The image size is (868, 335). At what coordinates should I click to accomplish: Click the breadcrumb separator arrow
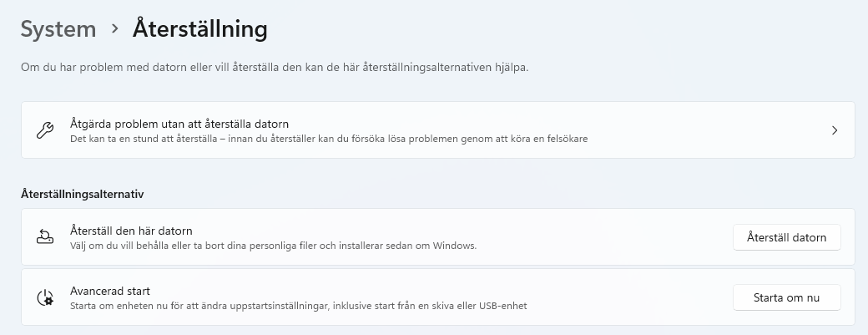click(114, 29)
